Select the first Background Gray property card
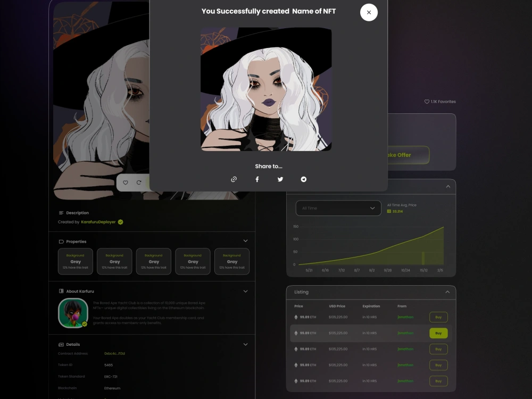 [76, 261]
